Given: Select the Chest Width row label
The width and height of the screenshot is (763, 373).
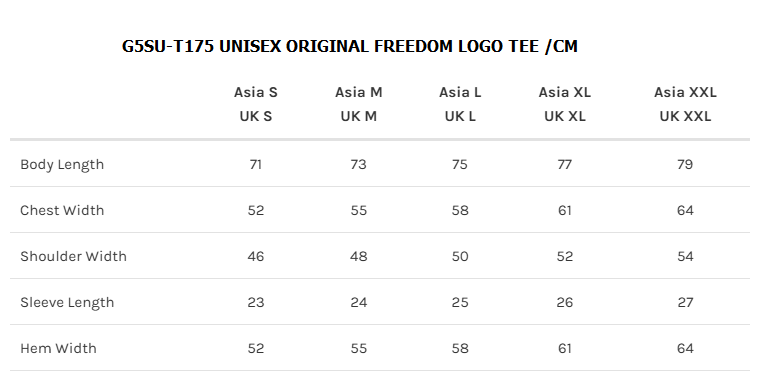Looking at the screenshot, I should 62,210.
